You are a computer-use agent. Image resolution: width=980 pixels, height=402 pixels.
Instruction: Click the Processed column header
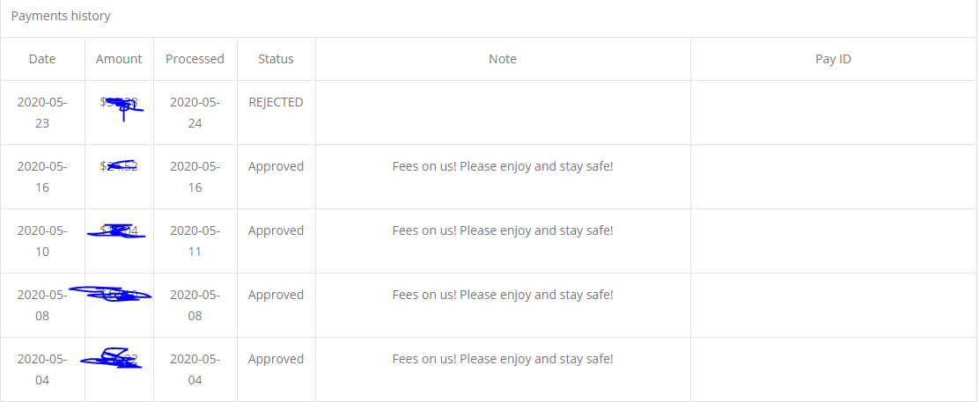pos(195,59)
